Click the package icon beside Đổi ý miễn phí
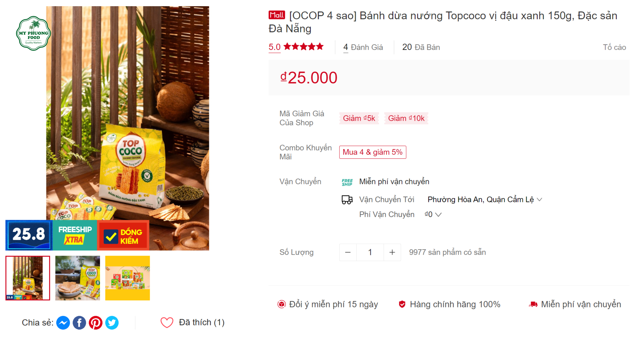 (282, 304)
